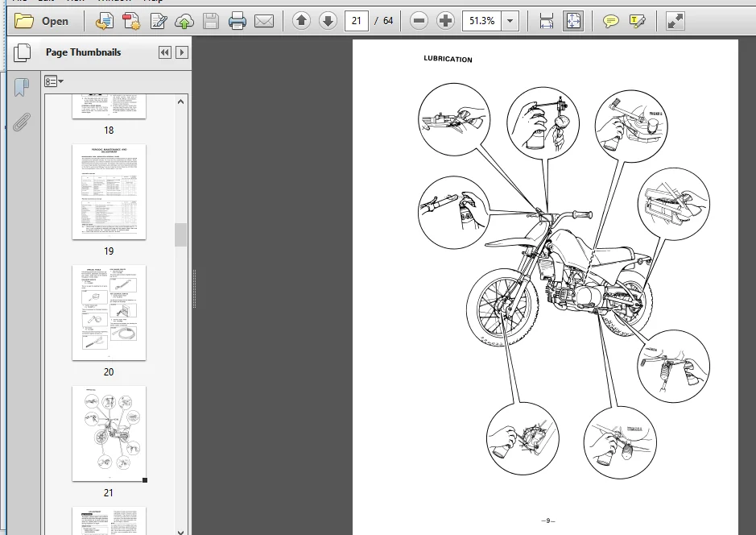
Task: Go to previous page with up arrow
Action: pyautogui.click(x=301, y=21)
